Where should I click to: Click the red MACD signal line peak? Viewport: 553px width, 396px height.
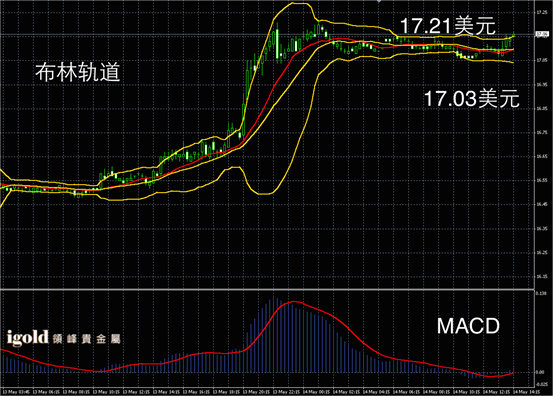coord(294,302)
